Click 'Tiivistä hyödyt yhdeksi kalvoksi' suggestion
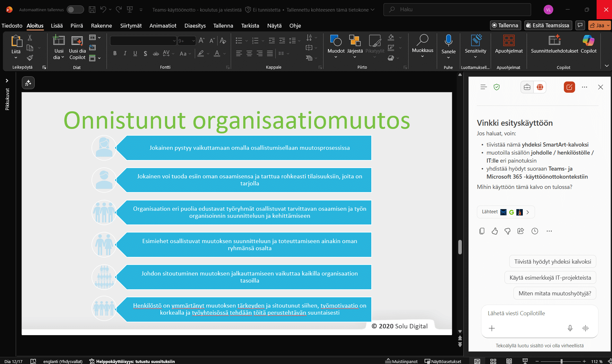612x364 pixels. click(552, 262)
